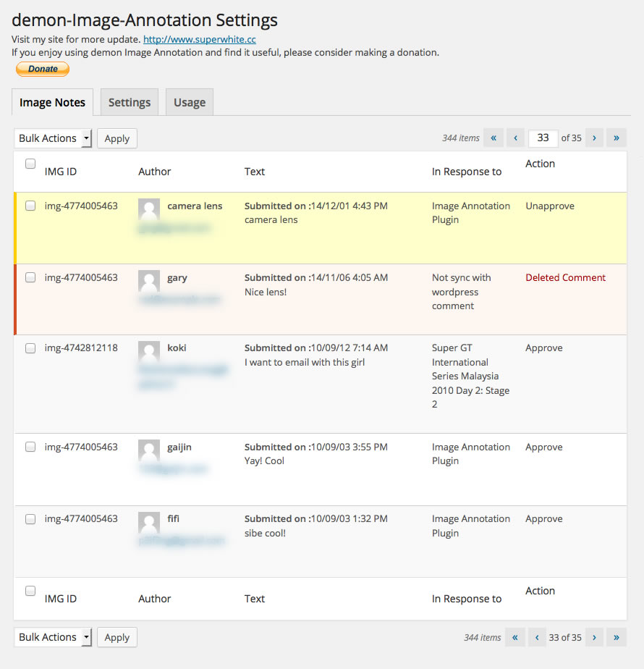Open the bottom Bulk Actions dropdown
This screenshot has width=644, height=669.
[53, 637]
